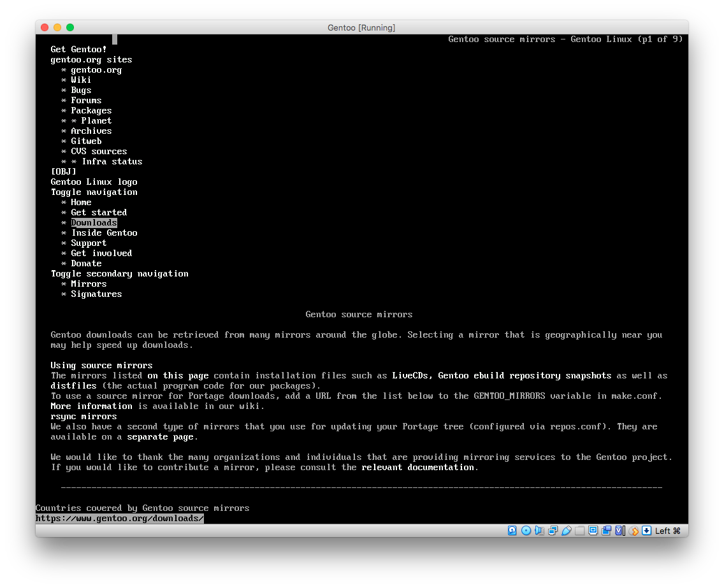Screen dimensions: 724x588
Task: Open the Donate navigation item
Action: pos(86,263)
